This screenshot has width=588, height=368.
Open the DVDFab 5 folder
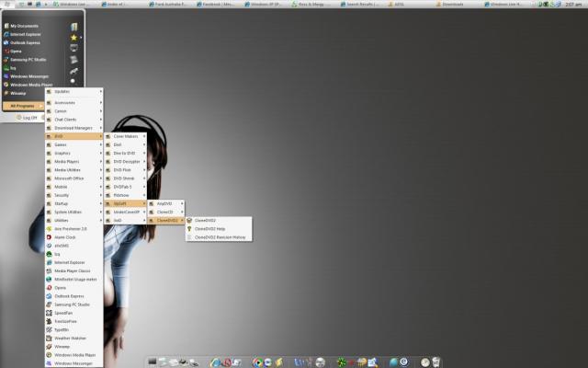click(125, 187)
